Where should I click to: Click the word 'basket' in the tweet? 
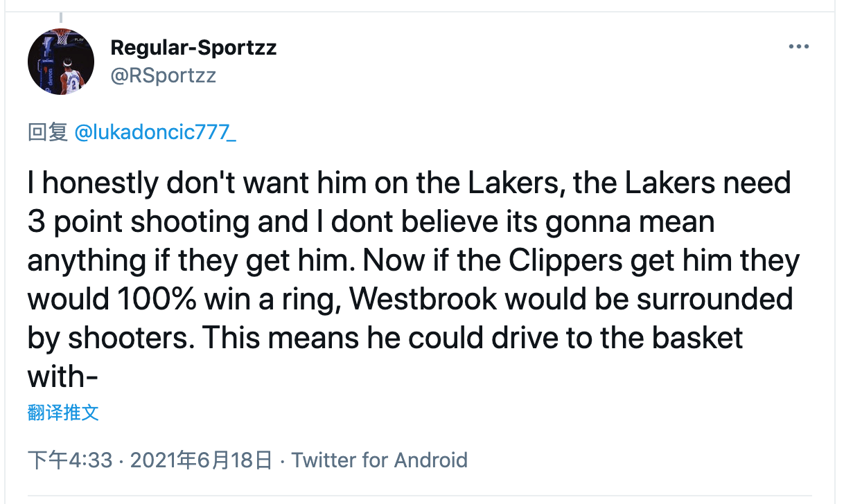coord(694,338)
